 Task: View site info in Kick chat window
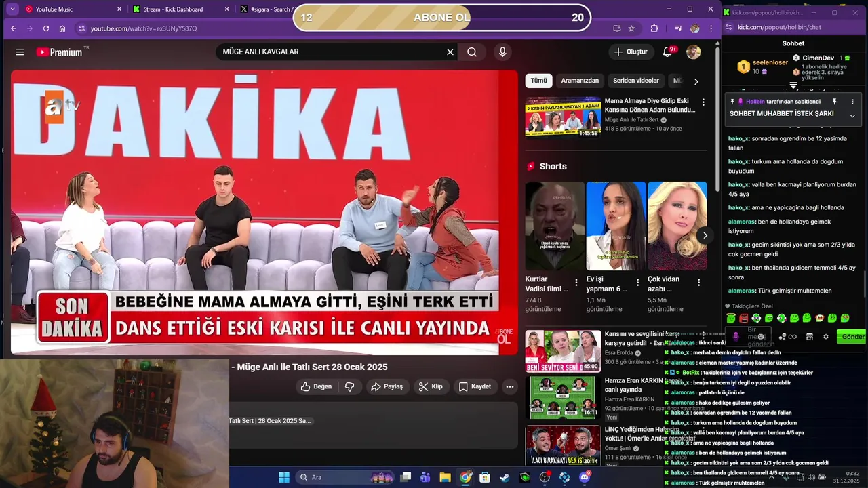tap(729, 27)
